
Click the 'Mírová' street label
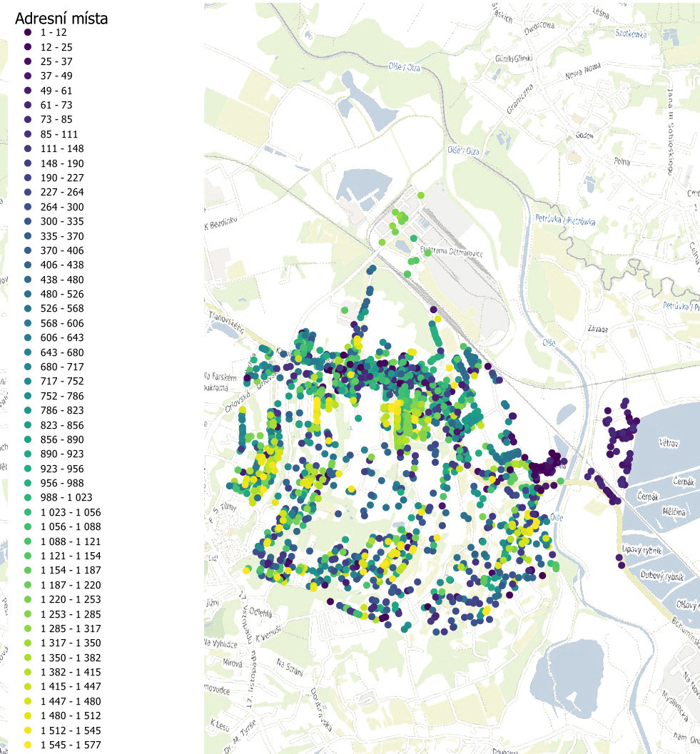(233, 663)
